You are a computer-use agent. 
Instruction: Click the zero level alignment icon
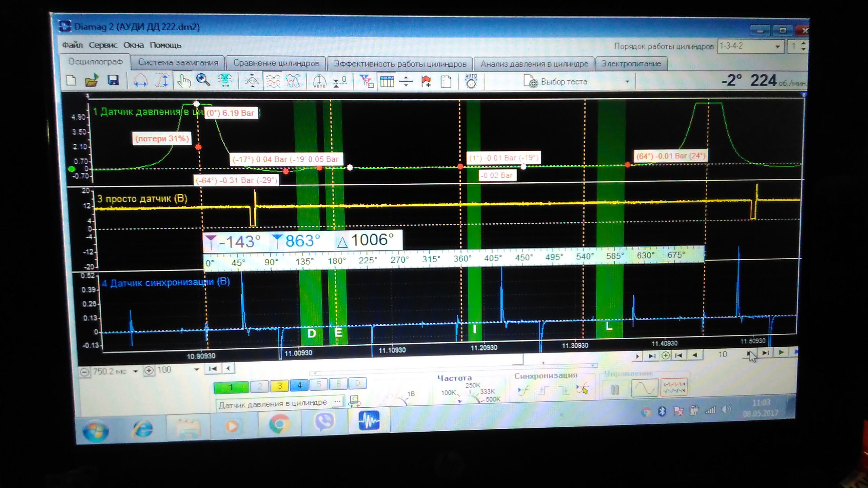point(339,82)
